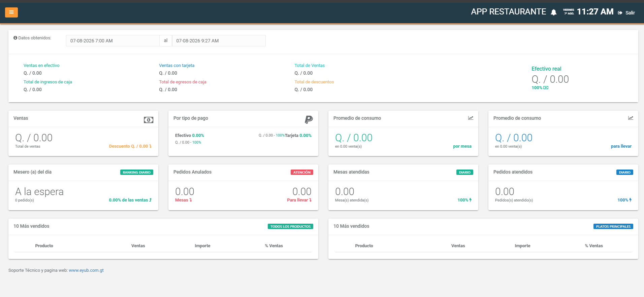The width and height of the screenshot is (644, 297).
Task: Click 'Total de descuentos' label
Action: [314, 82]
